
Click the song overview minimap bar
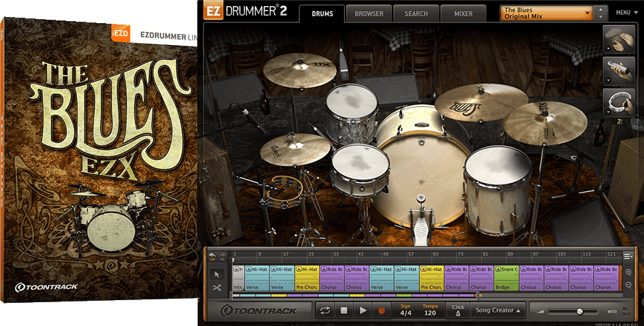(x=356, y=295)
